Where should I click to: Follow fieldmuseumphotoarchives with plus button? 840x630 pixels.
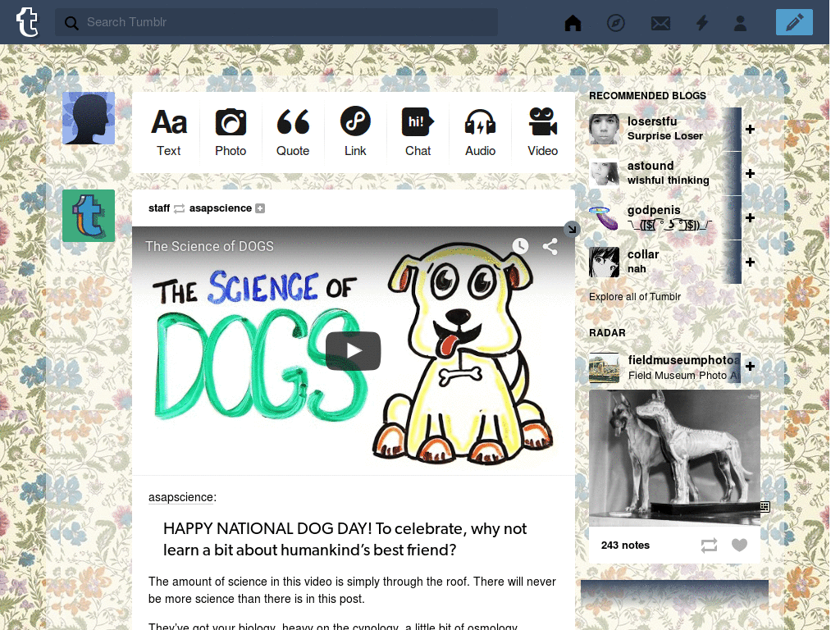(750, 366)
